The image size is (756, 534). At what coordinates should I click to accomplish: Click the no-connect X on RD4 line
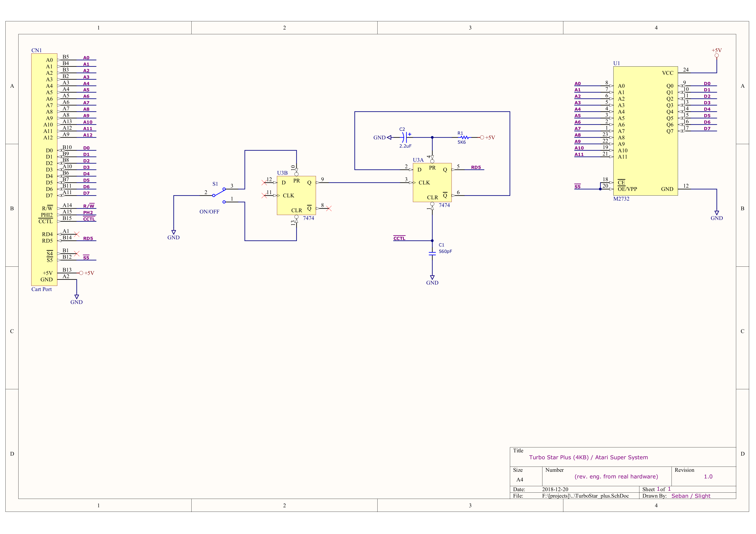tap(77, 234)
